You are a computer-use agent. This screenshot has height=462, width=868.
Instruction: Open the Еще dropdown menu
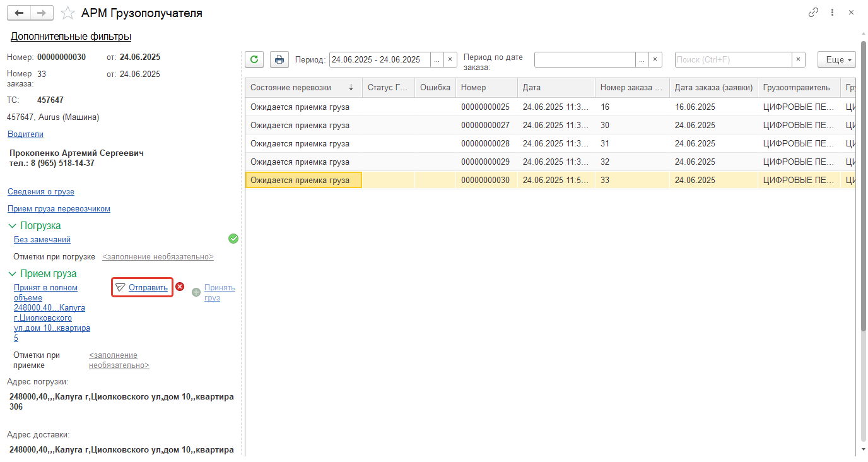(836, 59)
